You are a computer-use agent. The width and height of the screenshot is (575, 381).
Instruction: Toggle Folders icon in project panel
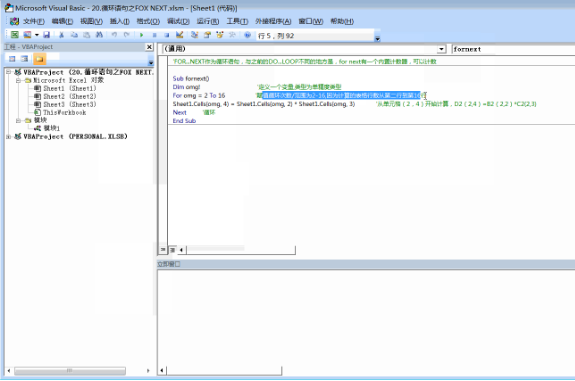[x=39, y=59]
